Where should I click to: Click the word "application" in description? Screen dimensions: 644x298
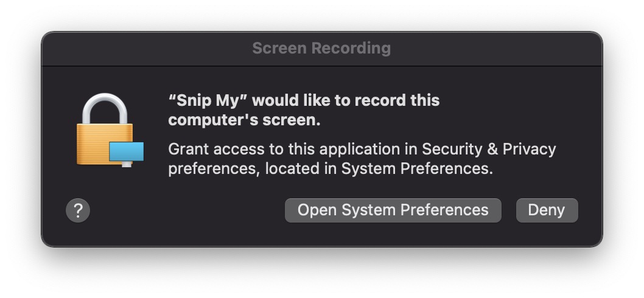pos(361,150)
